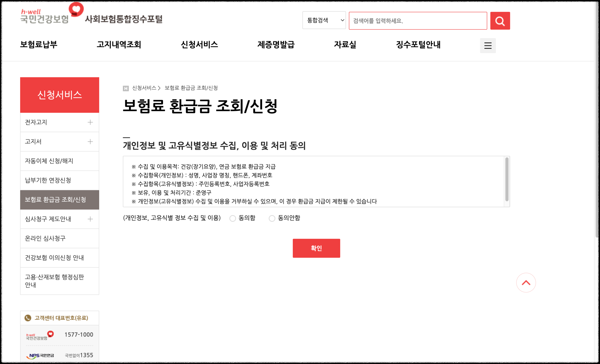Expand 심사청구 제도안내 submenu
This screenshot has width=600, height=364.
click(90, 219)
